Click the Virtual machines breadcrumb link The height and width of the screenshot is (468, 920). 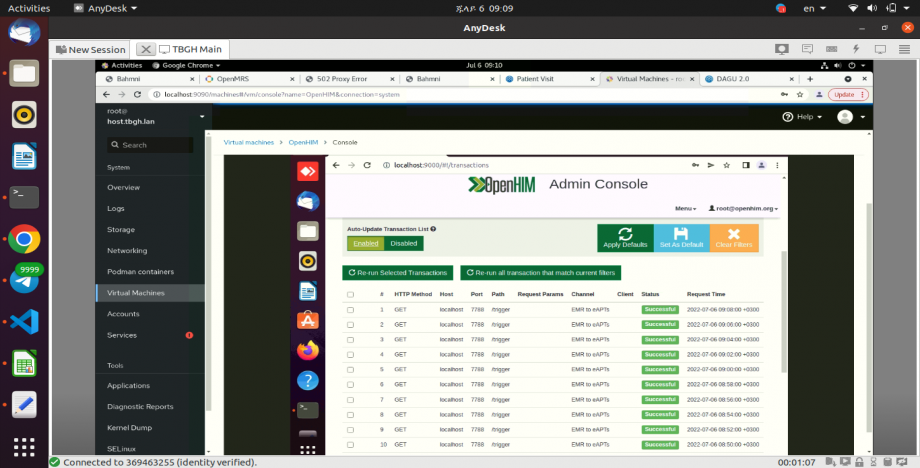[x=248, y=142]
